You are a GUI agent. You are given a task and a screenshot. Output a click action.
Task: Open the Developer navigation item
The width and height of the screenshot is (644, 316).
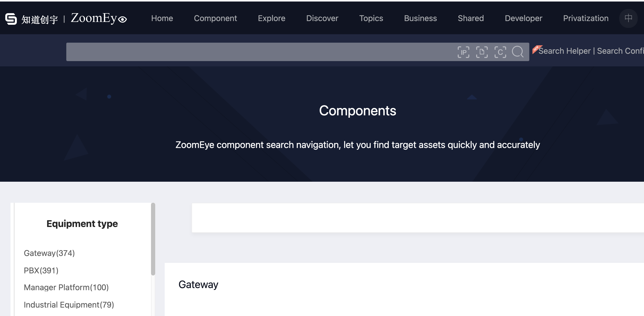point(524,18)
